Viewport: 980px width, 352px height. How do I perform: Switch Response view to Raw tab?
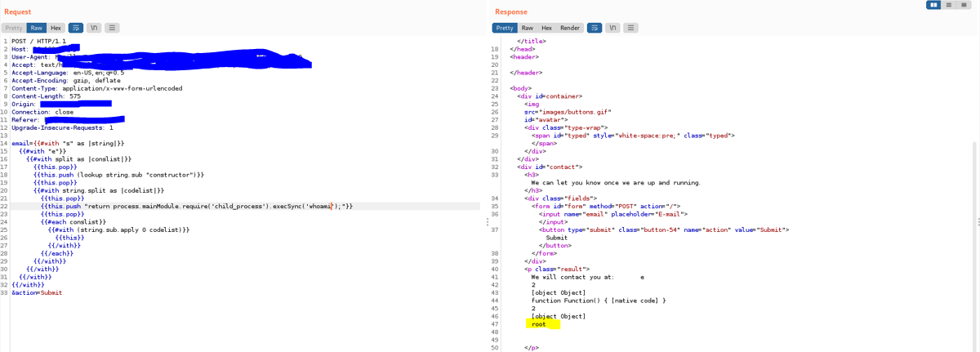click(x=528, y=28)
